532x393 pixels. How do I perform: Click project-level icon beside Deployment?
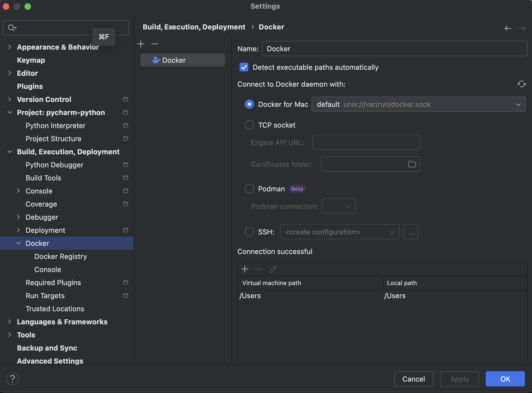tap(126, 230)
